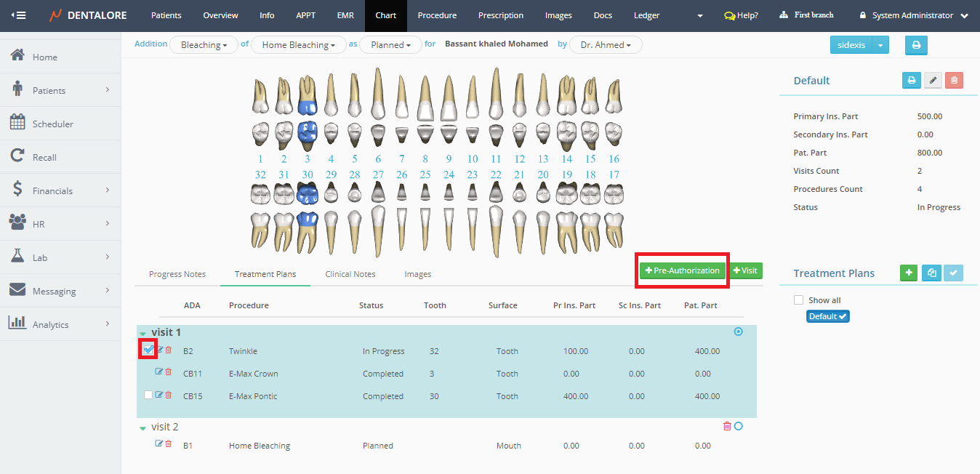Click the Pre-Authorization button
The image size is (980, 474).
tap(682, 270)
